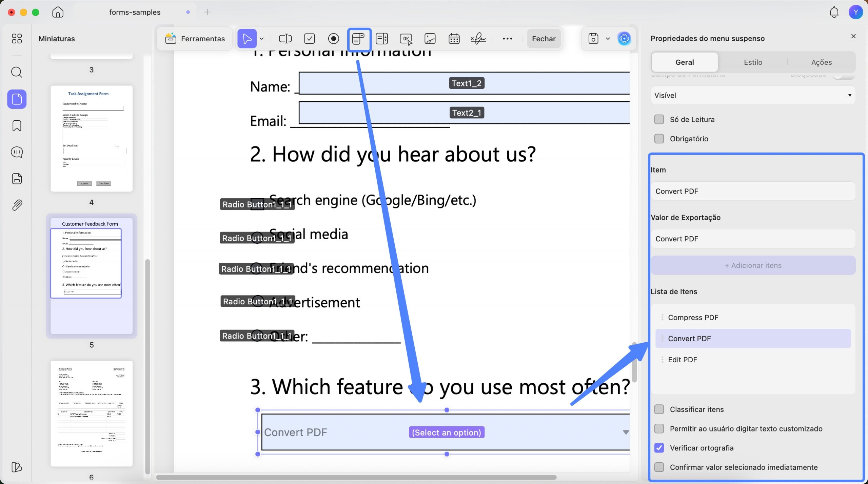Open the bookmarks sidebar icon

(x=17, y=126)
